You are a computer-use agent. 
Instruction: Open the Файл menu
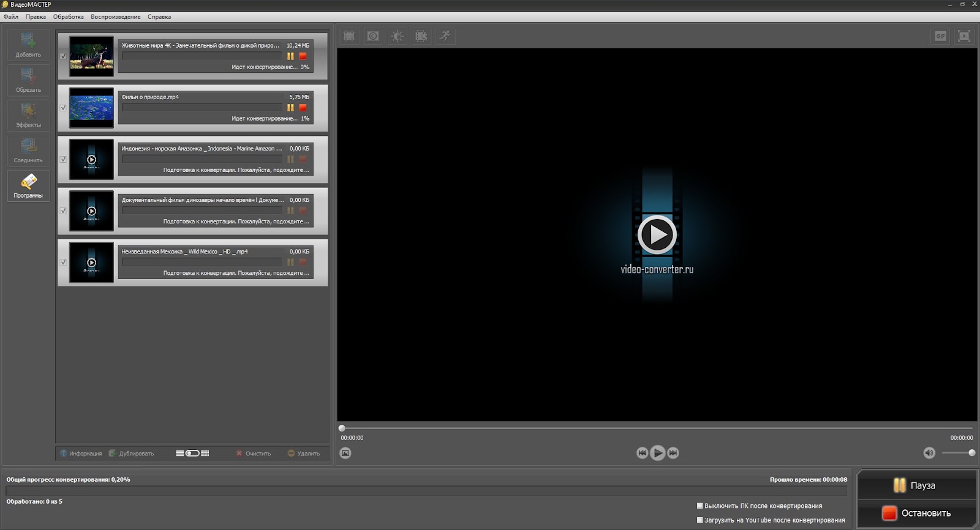coord(11,17)
